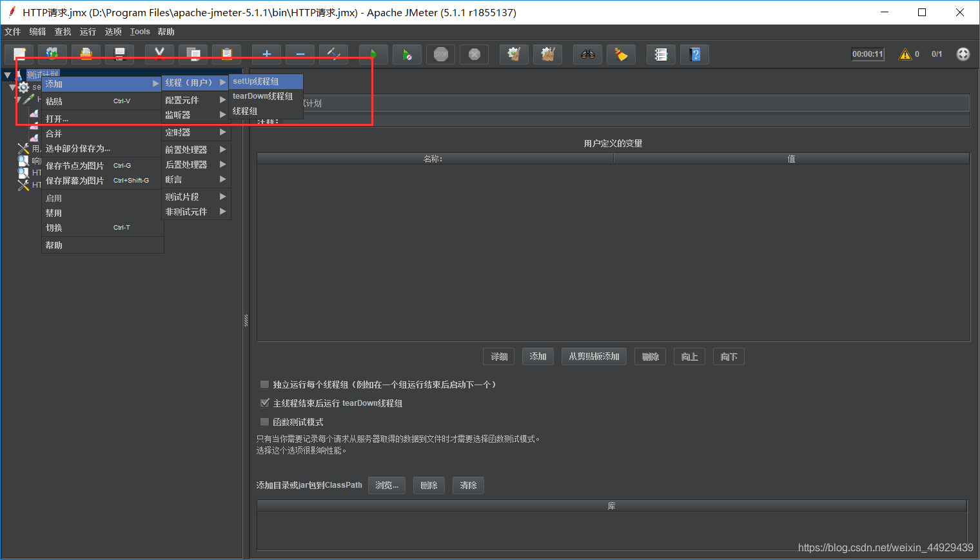Expand the 前置处理器 submenu
Screen dimensions: 980x560
tap(195, 150)
